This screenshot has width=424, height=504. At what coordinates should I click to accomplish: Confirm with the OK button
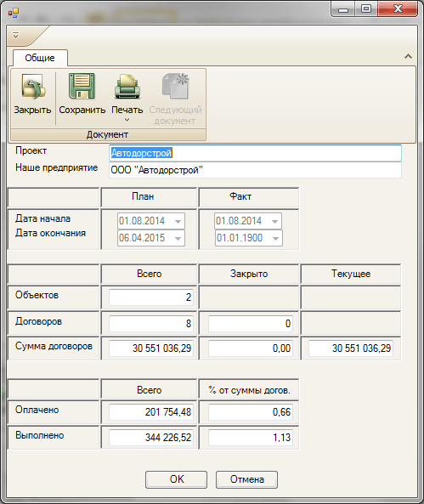[x=176, y=479]
